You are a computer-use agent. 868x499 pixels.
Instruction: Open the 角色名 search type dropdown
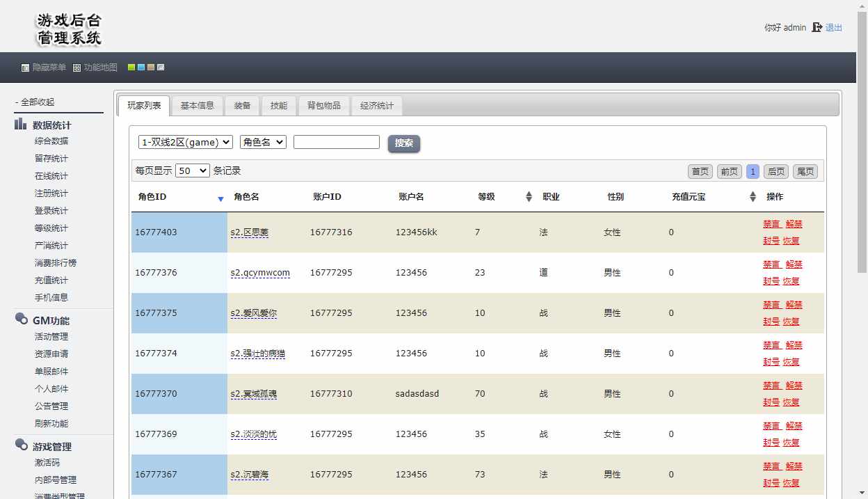[x=263, y=142]
